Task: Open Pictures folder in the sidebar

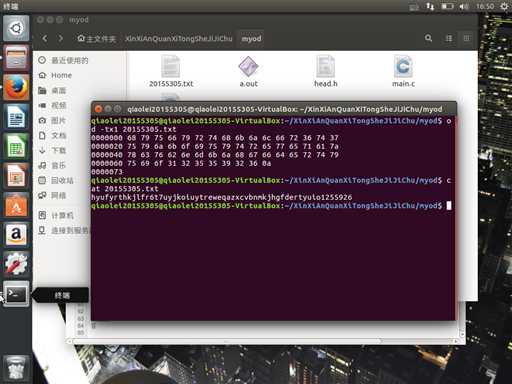Action: [x=52, y=120]
